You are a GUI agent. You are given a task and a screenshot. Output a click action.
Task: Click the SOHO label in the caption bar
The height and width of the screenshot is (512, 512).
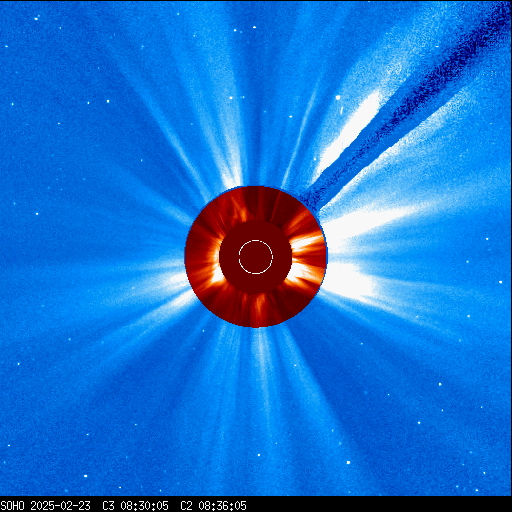coord(12,506)
